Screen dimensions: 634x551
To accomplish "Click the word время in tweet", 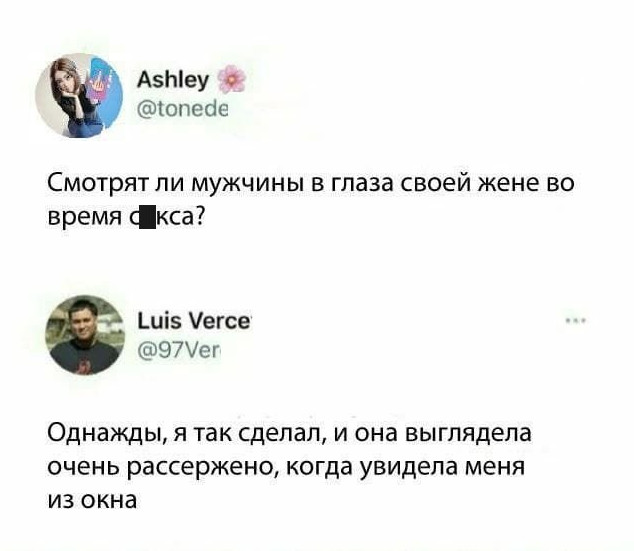I will (x=85, y=219).
